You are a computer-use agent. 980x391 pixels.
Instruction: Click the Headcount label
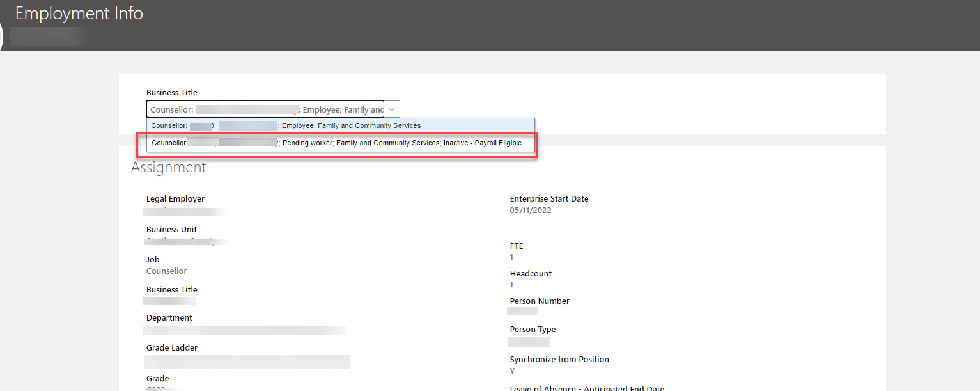tap(531, 274)
